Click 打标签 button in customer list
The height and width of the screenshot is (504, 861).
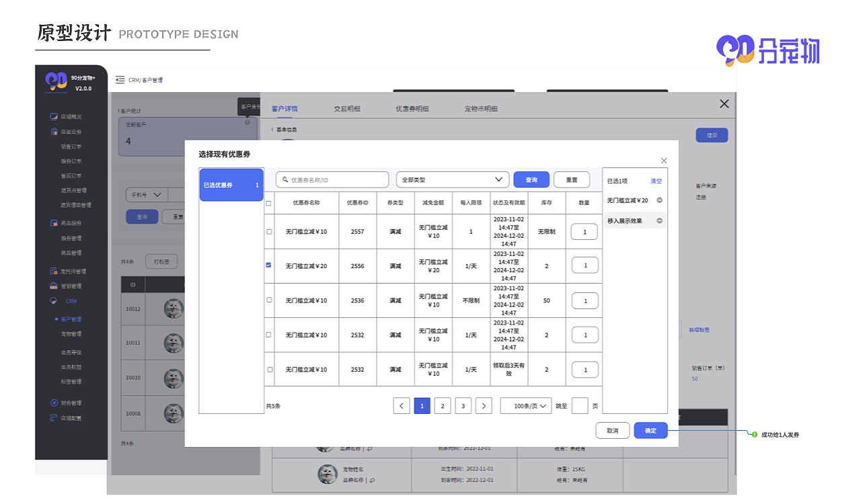click(161, 262)
